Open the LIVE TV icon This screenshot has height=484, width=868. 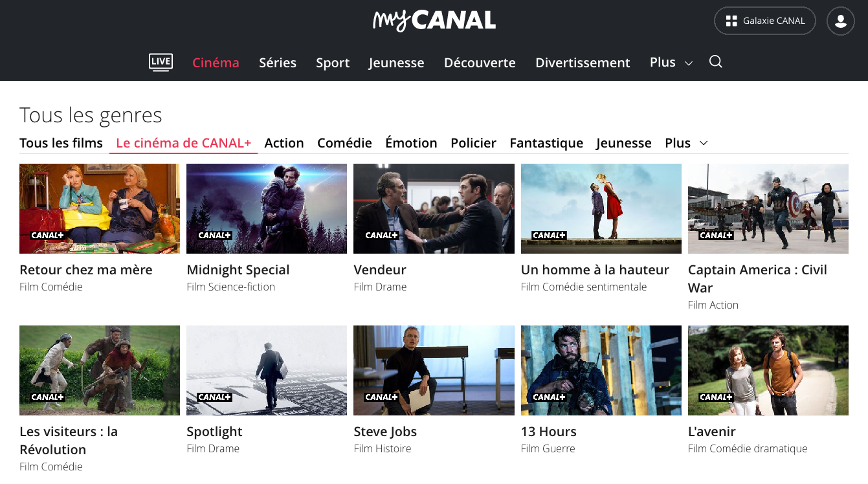[161, 62]
